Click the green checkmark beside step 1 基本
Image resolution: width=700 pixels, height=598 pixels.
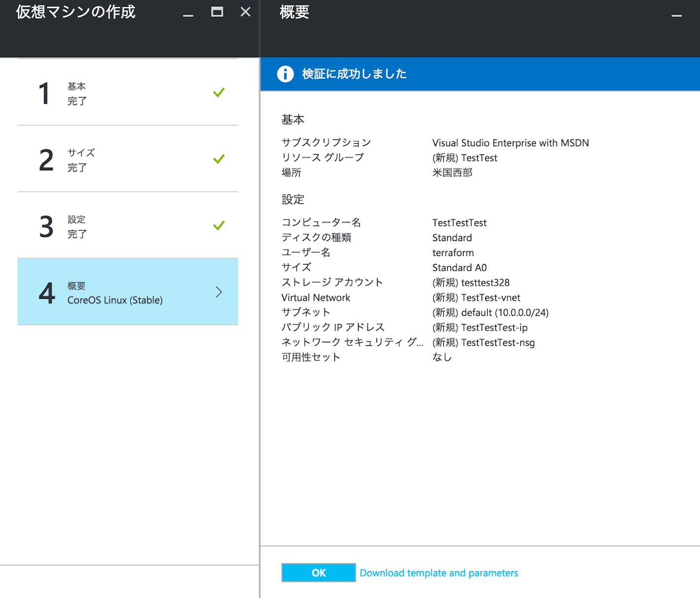coord(219,93)
